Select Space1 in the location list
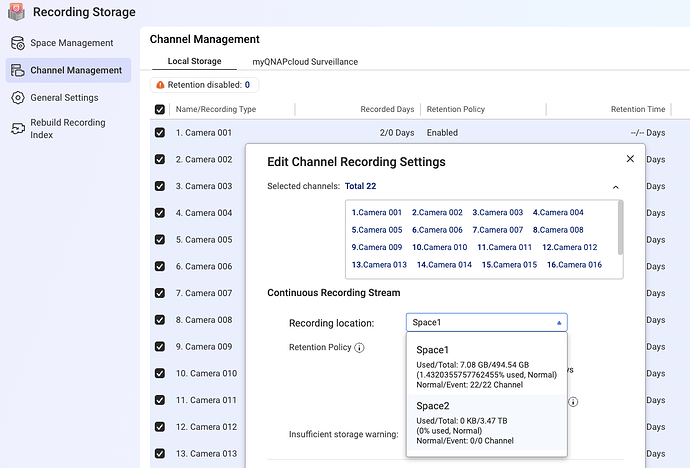 pyautogui.click(x=486, y=367)
